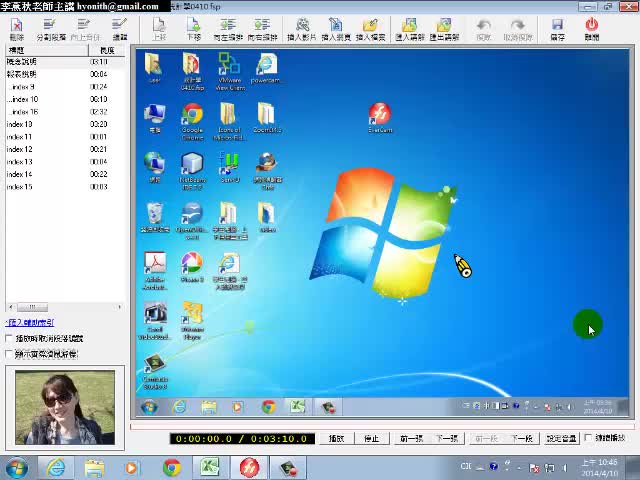Select the index 14 row

pyautogui.click(x=65, y=174)
